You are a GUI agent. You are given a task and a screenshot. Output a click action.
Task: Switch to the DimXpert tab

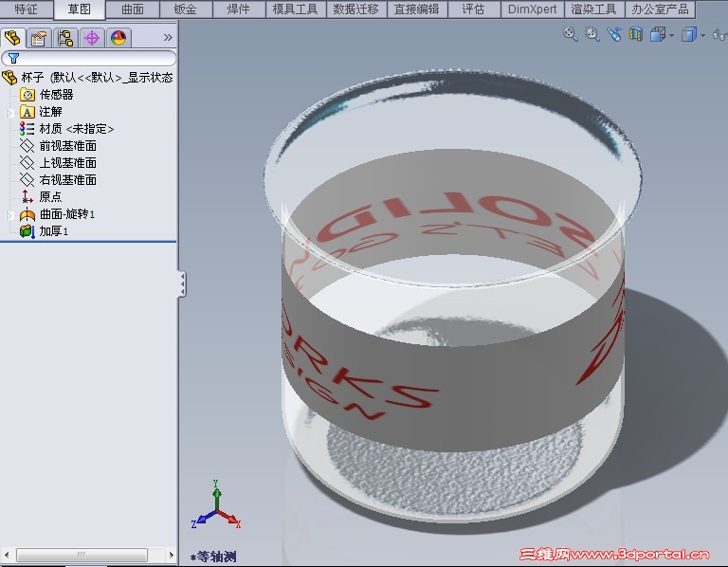click(x=533, y=9)
